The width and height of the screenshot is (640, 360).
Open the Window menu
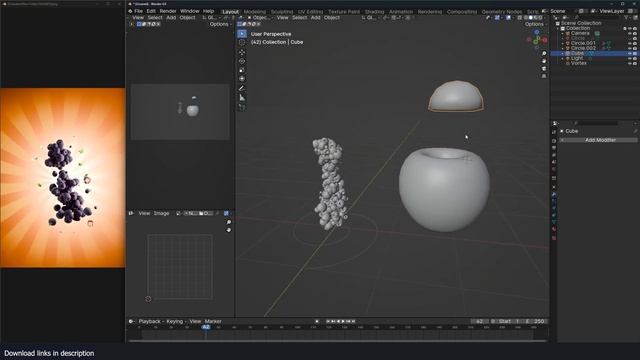189,11
